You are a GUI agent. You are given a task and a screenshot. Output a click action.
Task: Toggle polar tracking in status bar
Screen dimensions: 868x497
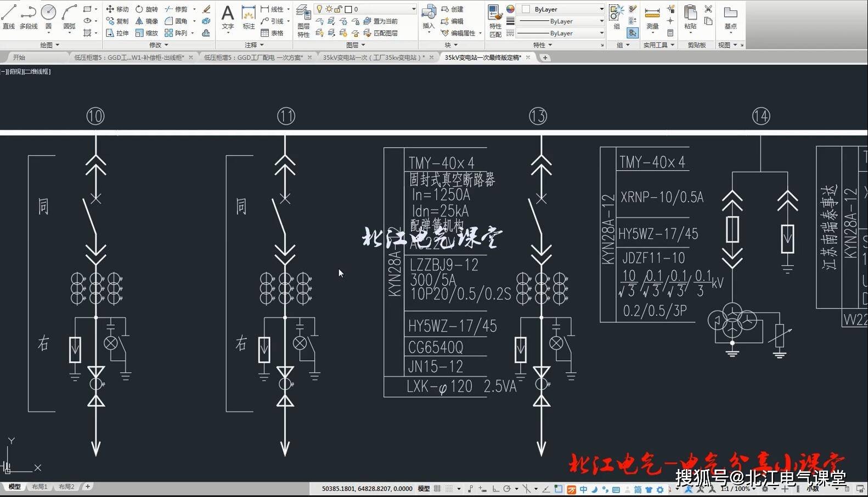click(507, 488)
